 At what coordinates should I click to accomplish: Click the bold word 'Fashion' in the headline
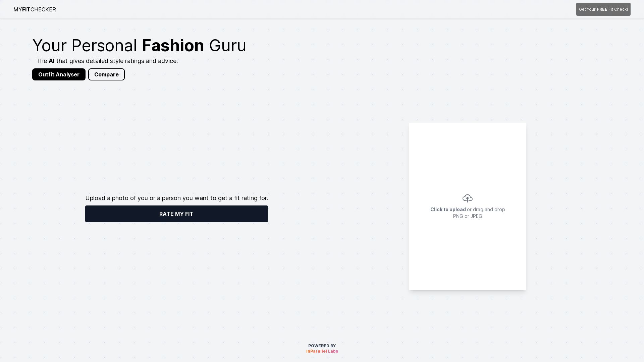(x=173, y=46)
